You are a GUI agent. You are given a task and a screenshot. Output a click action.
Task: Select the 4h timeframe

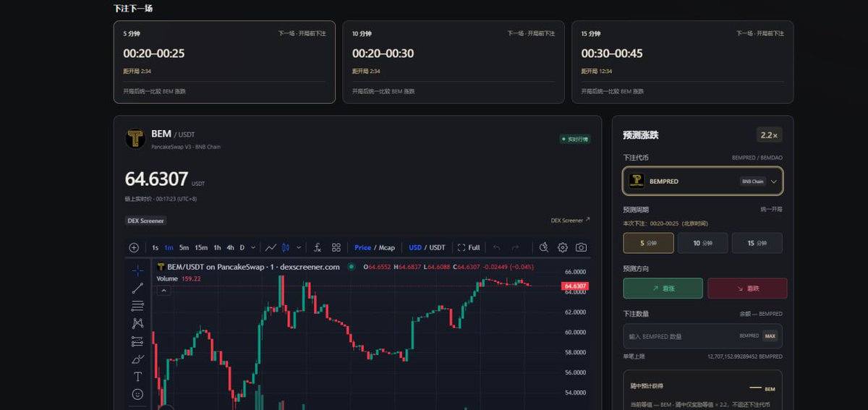[x=230, y=247]
